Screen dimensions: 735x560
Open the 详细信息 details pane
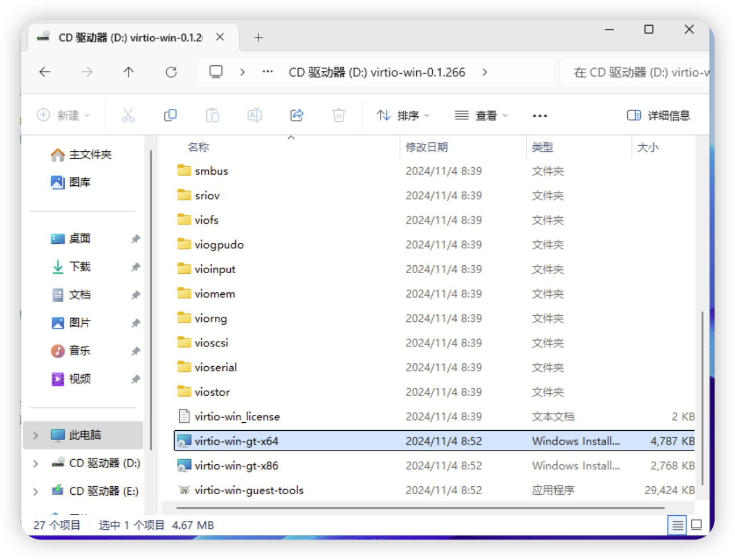658,116
